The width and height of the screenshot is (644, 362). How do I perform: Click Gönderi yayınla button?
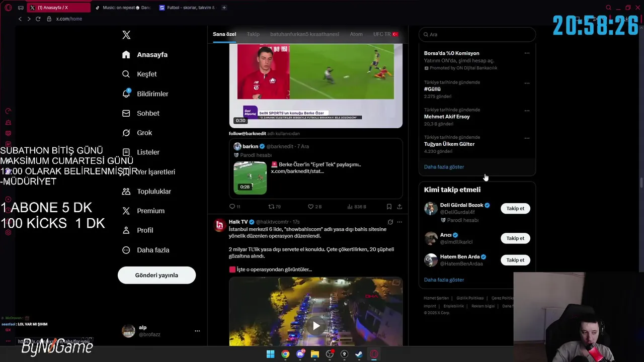pos(156,275)
